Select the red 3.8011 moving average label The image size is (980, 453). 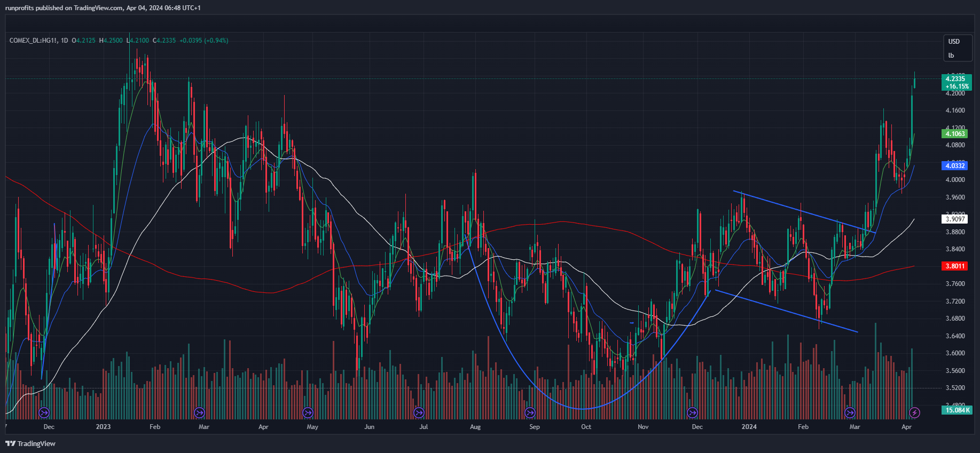[x=955, y=266]
